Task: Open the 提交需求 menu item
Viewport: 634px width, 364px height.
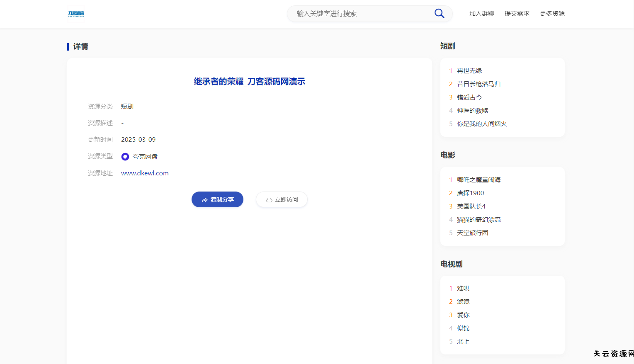Action: coord(517,14)
